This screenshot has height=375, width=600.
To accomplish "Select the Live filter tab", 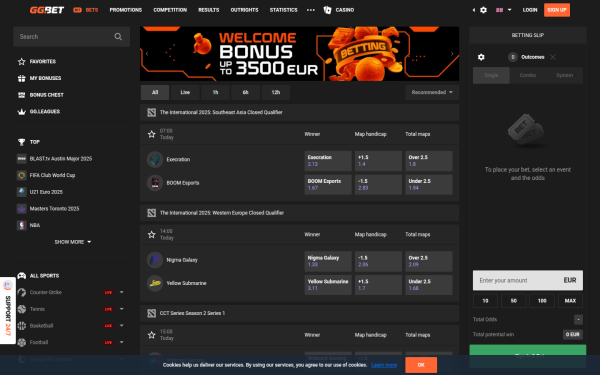I will click(185, 93).
